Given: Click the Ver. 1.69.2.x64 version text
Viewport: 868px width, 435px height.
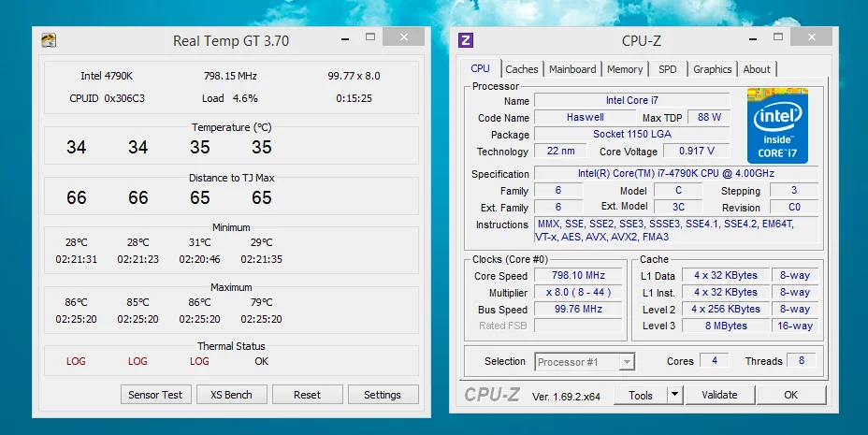Looking at the screenshot, I should [566, 397].
